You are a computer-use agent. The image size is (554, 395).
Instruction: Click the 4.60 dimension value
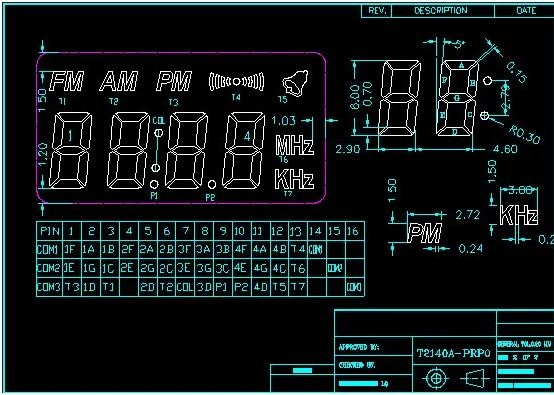click(x=505, y=149)
